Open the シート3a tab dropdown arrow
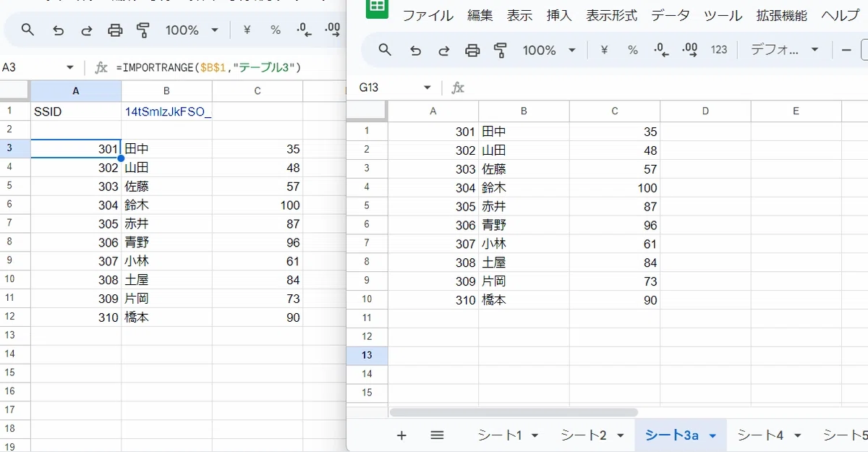The height and width of the screenshot is (452, 868). [x=712, y=436]
